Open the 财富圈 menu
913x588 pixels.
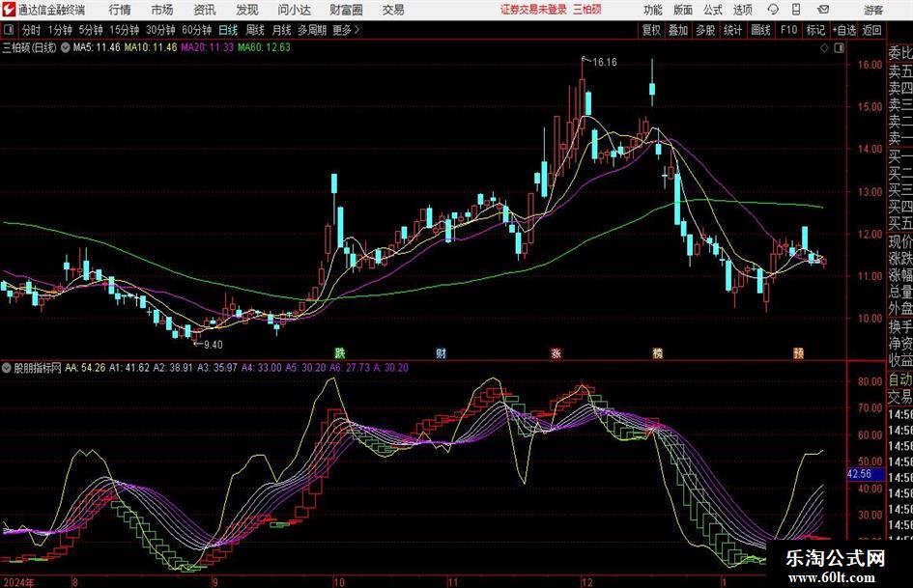[x=346, y=10]
